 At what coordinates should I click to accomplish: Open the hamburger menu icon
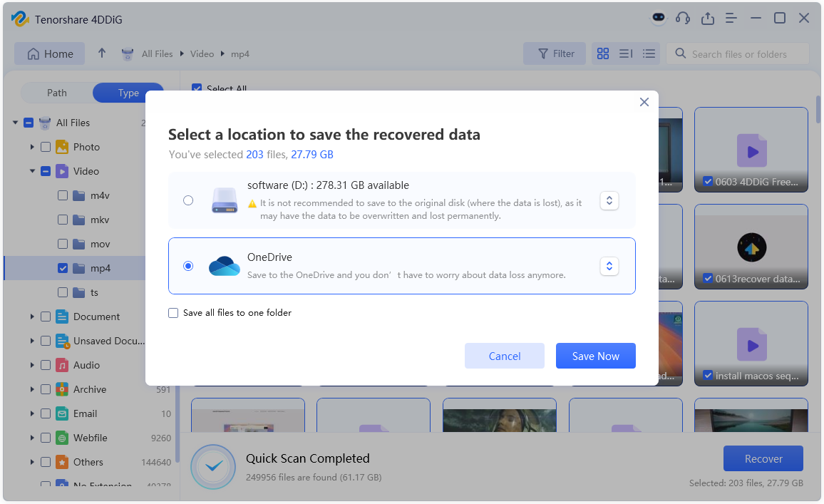coord(731,19)
